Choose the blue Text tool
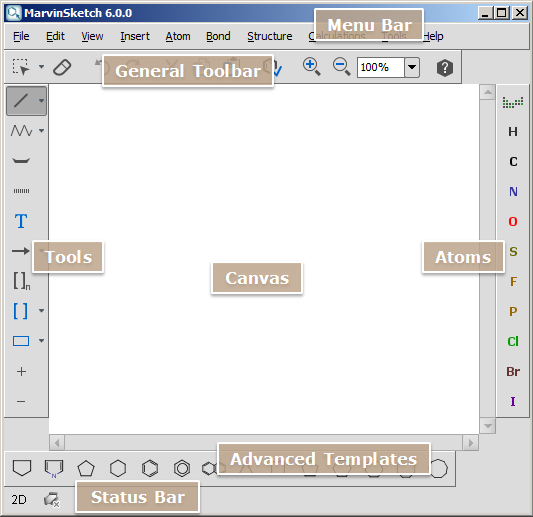This screenshot has height=517, width=533. 21,221
